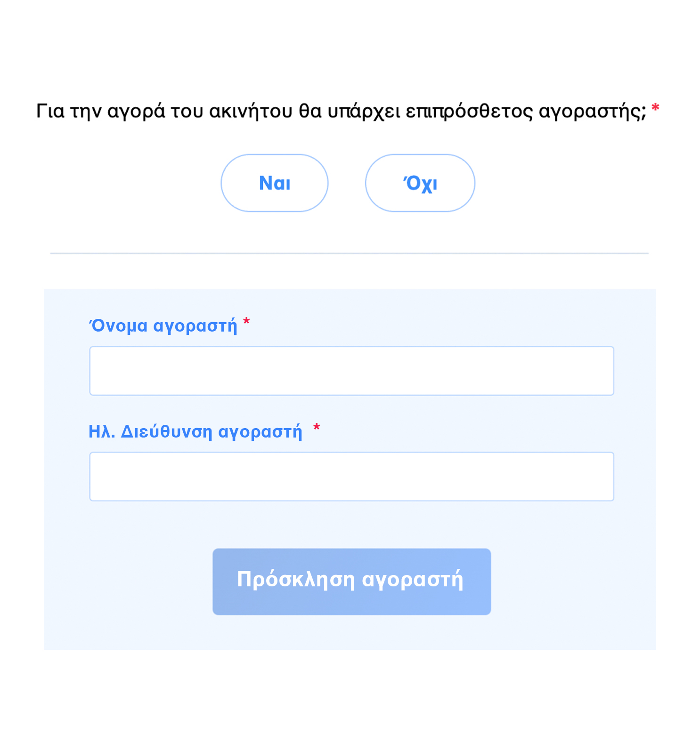Click the word "ακινήτου" in the question
The width and height of the screenshot is (700, 738).
pyautogui.click(x=251, y=111)
